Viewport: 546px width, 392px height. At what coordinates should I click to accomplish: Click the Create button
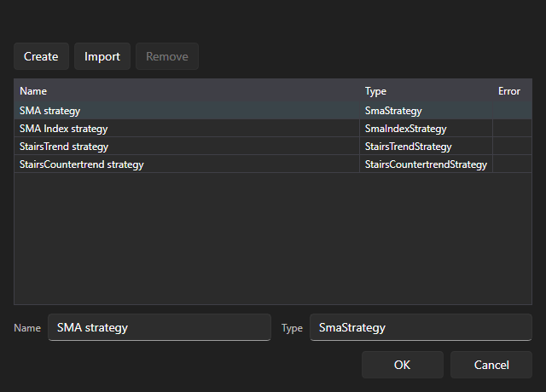pos(41,56)
